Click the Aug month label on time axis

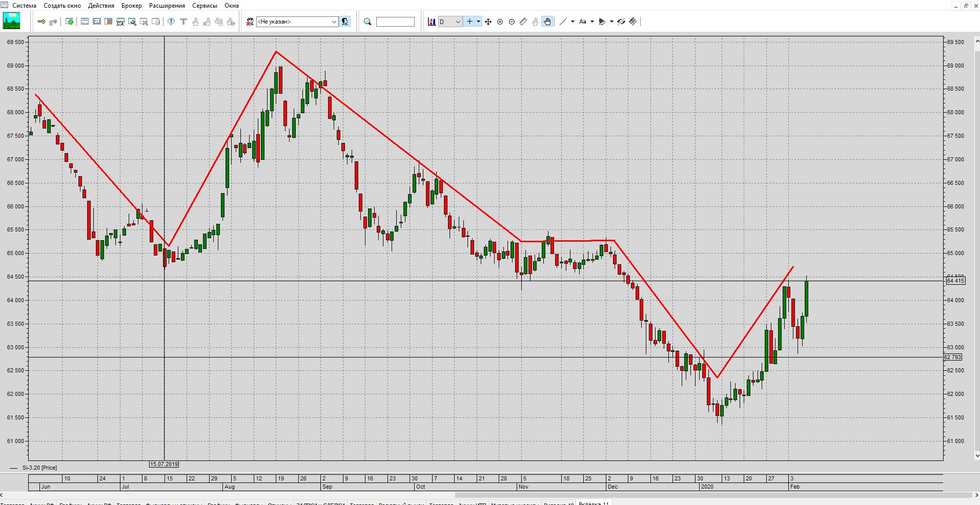tap(230, 487)
